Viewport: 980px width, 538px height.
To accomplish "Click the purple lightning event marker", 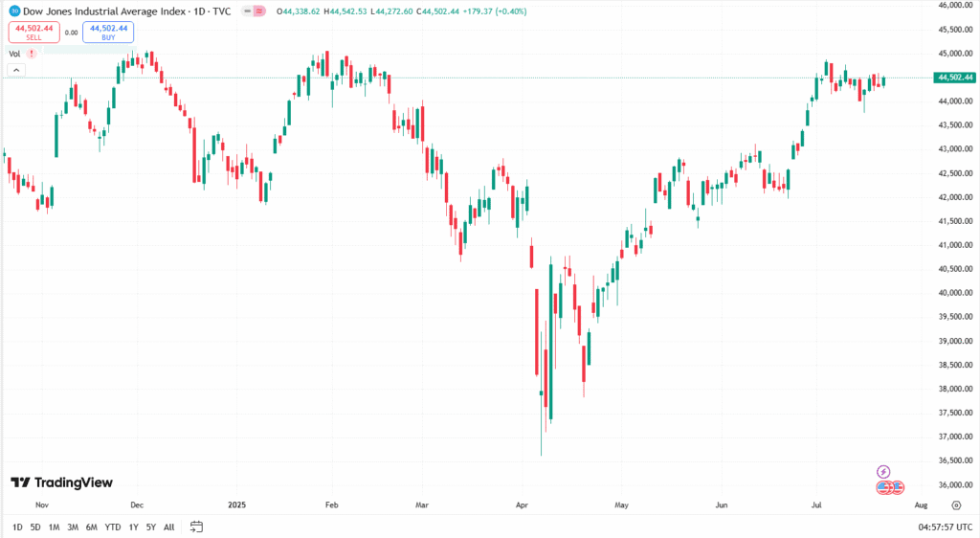I will 883,472.
